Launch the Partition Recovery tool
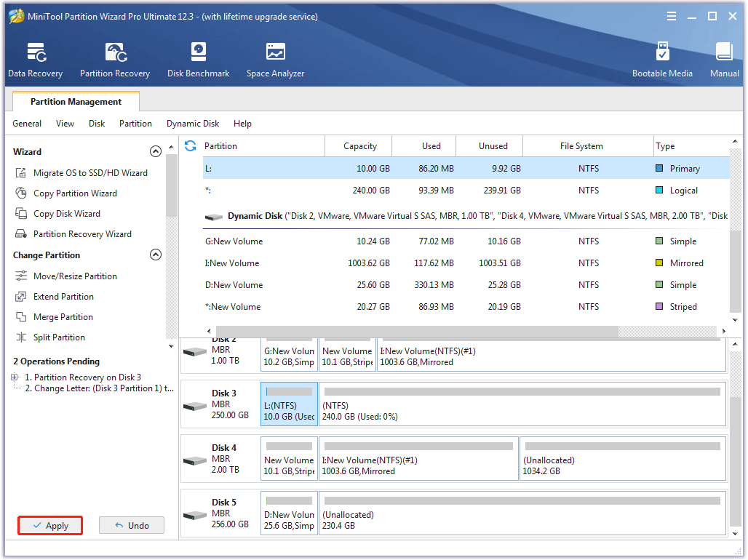 point(114,59)
